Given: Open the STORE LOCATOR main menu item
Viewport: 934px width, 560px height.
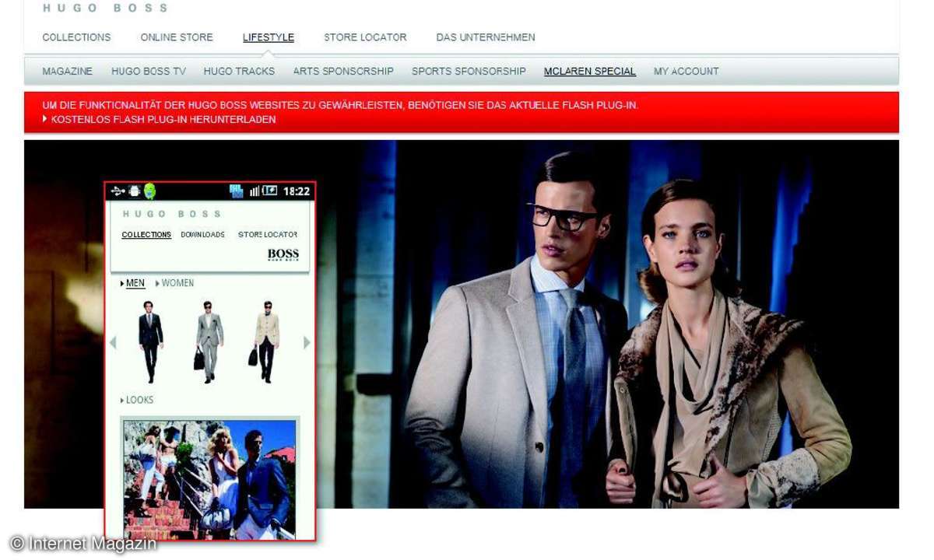Looking at the screenshot, I should pyautogui.click(x=365, y=37).
